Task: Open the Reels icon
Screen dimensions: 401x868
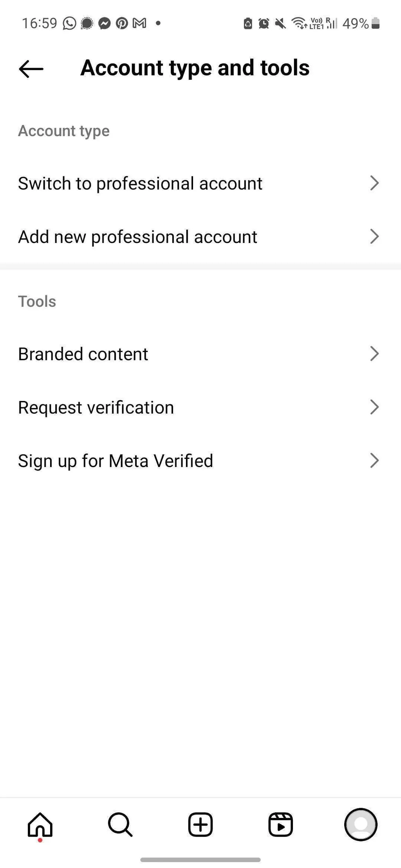Action: tap(280, 824)
